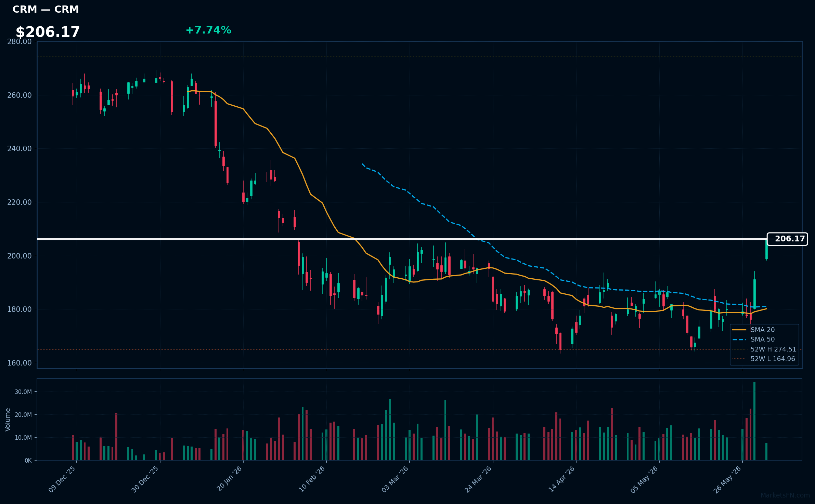Click the 0K volume axis label

tap(28, 461)
